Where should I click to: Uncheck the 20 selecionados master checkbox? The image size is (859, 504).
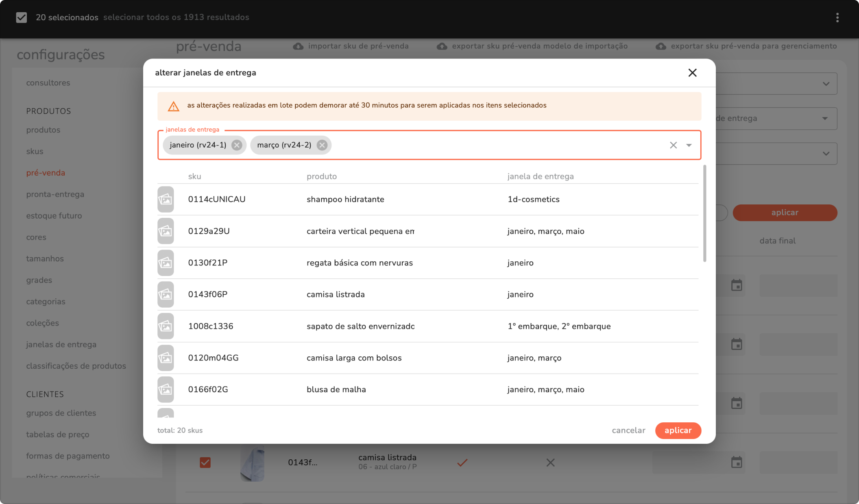[22, 17]
